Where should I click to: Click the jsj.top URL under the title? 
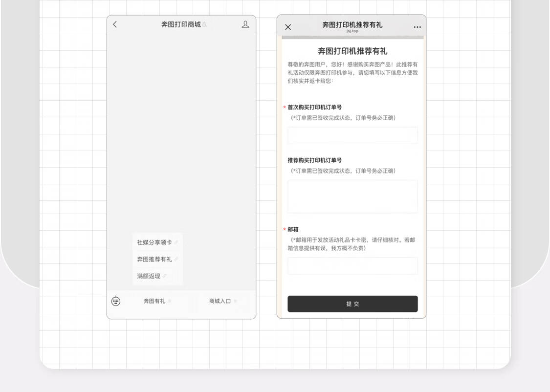pos(352,31)
